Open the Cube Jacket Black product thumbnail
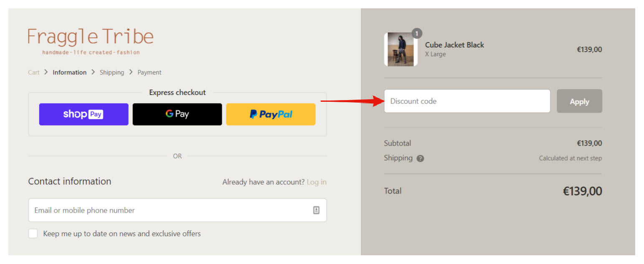This screenshot has width=644, height=264. click(x=401, y=50)
